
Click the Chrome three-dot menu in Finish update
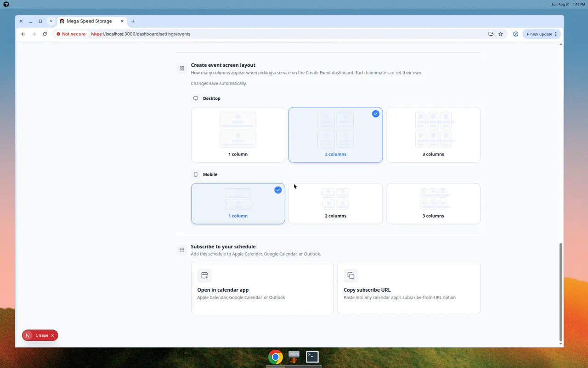556,34
